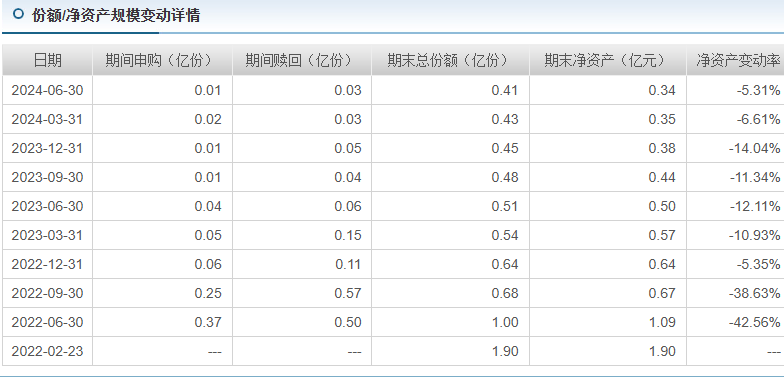Click the -14.04% change rate cell

click(x=736, y=148)
